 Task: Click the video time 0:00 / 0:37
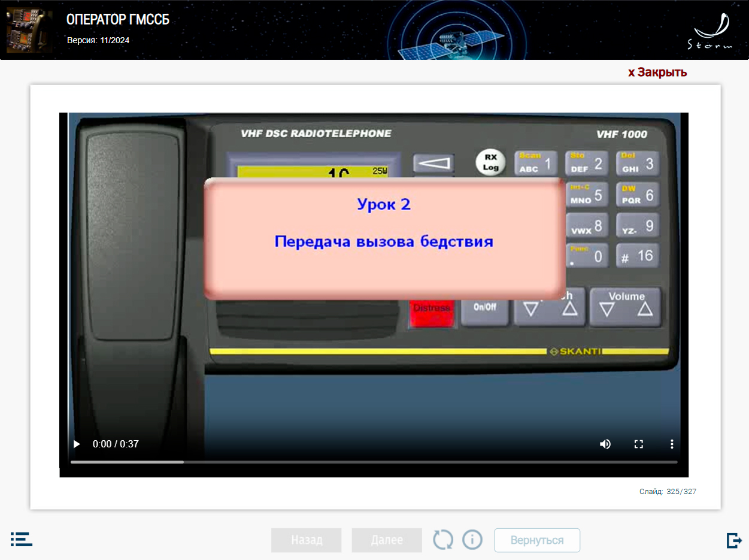pos(116,444)
